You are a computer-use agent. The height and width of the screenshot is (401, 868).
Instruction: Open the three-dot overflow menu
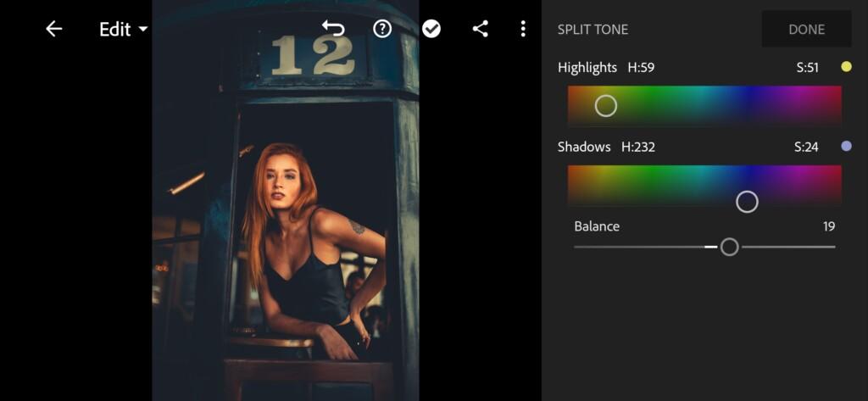click(523, 29)
